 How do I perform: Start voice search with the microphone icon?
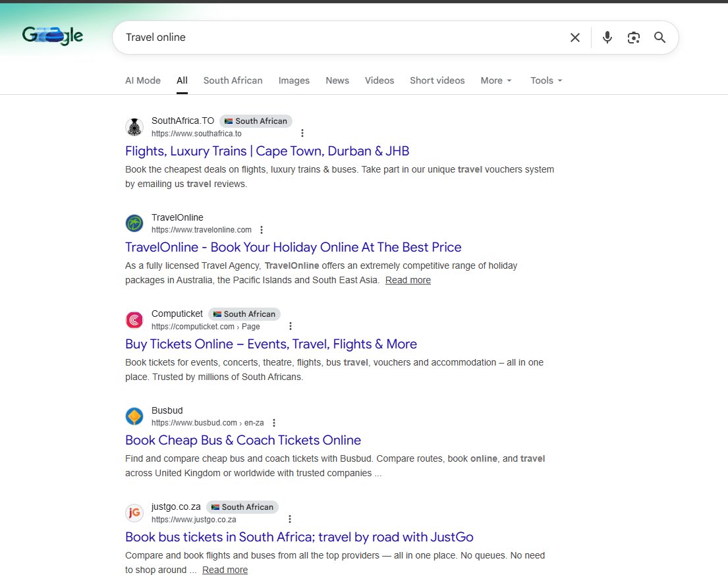(x=607, y=37)
